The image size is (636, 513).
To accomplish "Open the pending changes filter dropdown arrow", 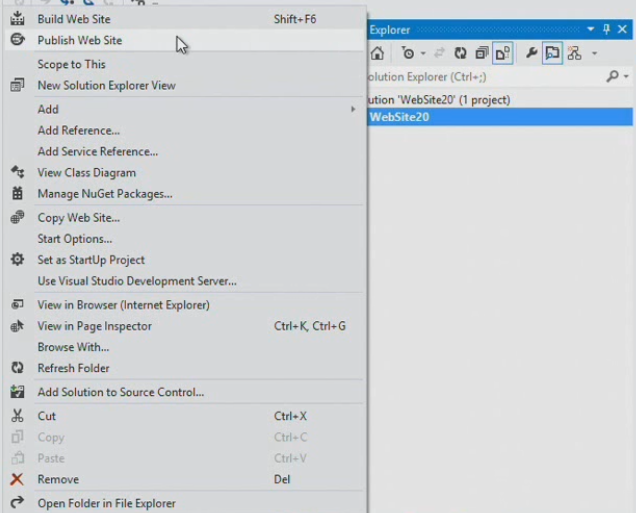I will [423, 53].
